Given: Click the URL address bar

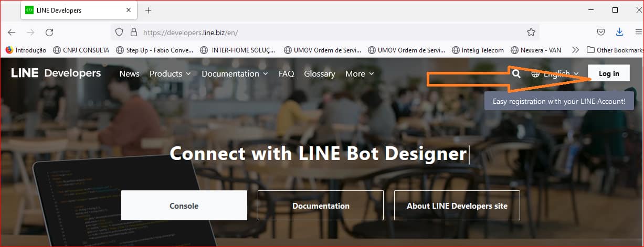Looking at the screenshot, I should (325, 32).
